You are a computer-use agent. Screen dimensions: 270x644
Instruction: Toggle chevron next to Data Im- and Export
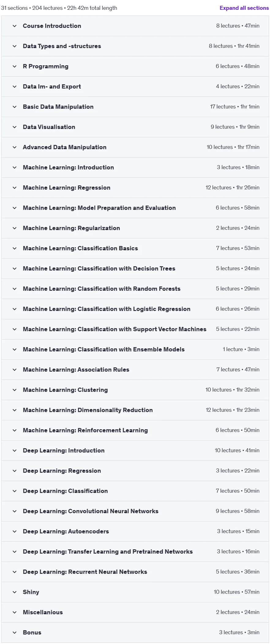[x=14, y=87]
